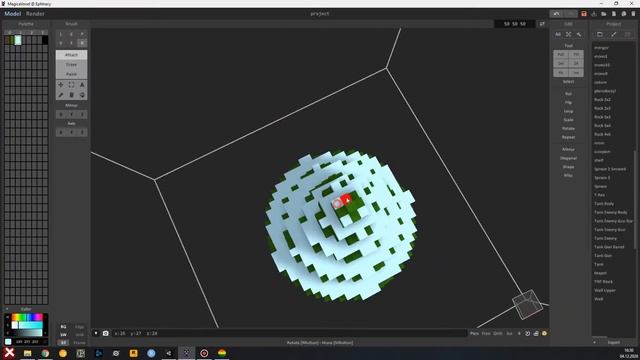This screenshot has height=360, width=640.
Task: Toggle Mirror on the X axis
Action: 61,115
